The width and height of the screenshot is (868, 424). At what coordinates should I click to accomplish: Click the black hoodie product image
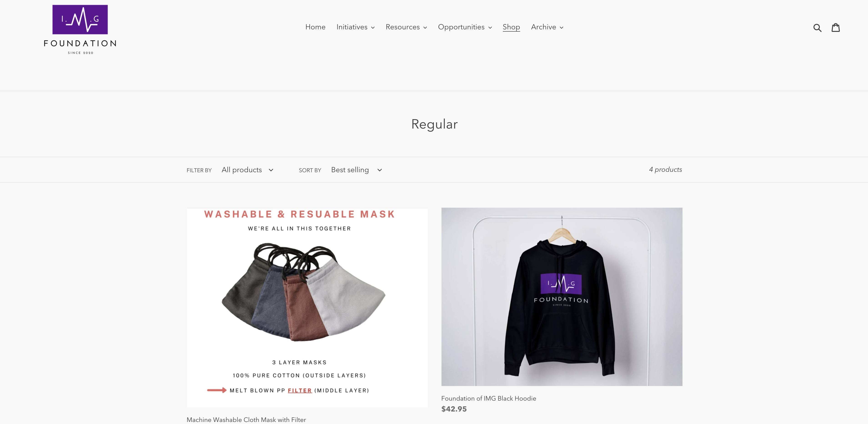pyautogui.click(x=562, y=297)
